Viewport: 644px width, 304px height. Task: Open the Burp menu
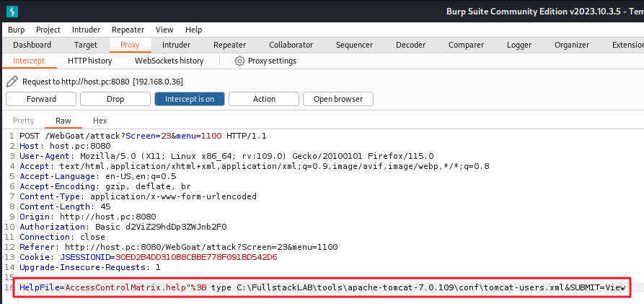(17, 30)
